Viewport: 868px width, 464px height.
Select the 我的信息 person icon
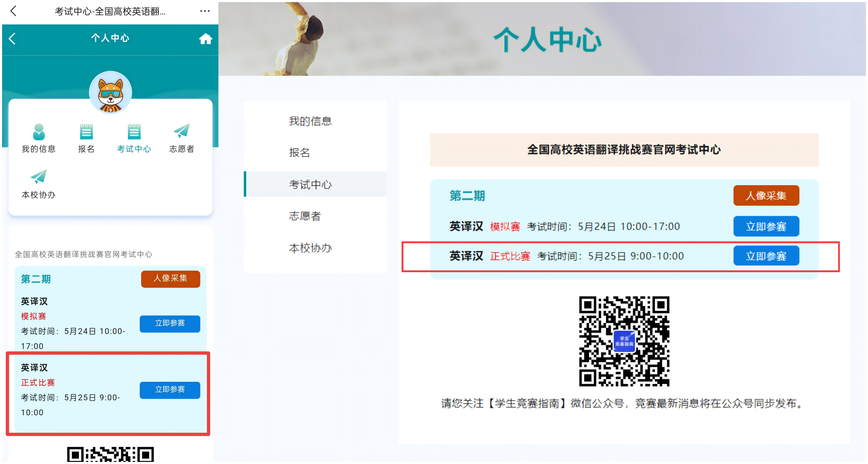39,132
